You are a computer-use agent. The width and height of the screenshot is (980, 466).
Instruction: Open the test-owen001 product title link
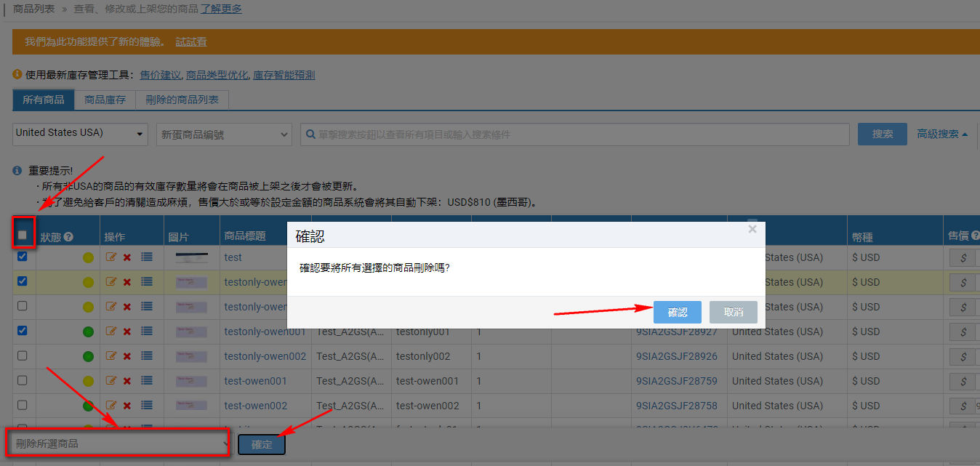pos(256,381)
